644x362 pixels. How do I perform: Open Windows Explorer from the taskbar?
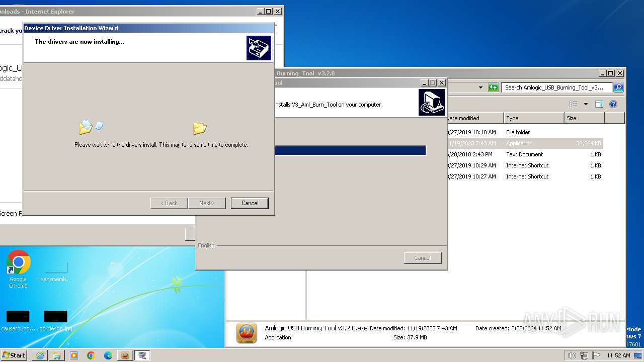tap(57, 355)
